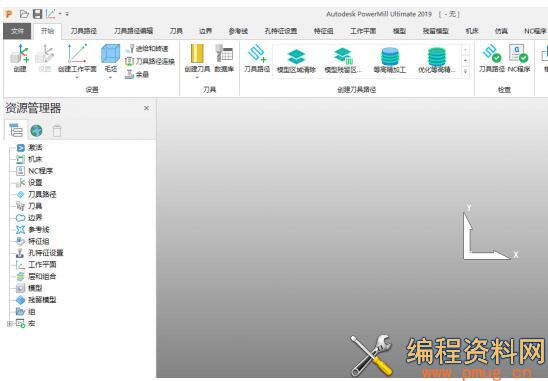Switch to Feature Group (特征组) ribbon tab
Viewport: 548px width, 381px height.
324,31
